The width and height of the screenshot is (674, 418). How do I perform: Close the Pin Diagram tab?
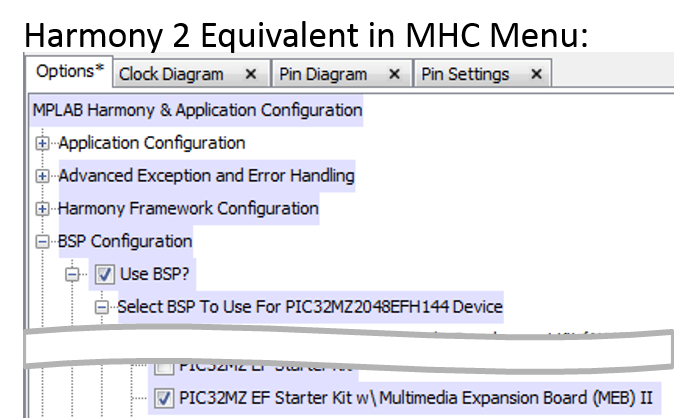(394, 74)
